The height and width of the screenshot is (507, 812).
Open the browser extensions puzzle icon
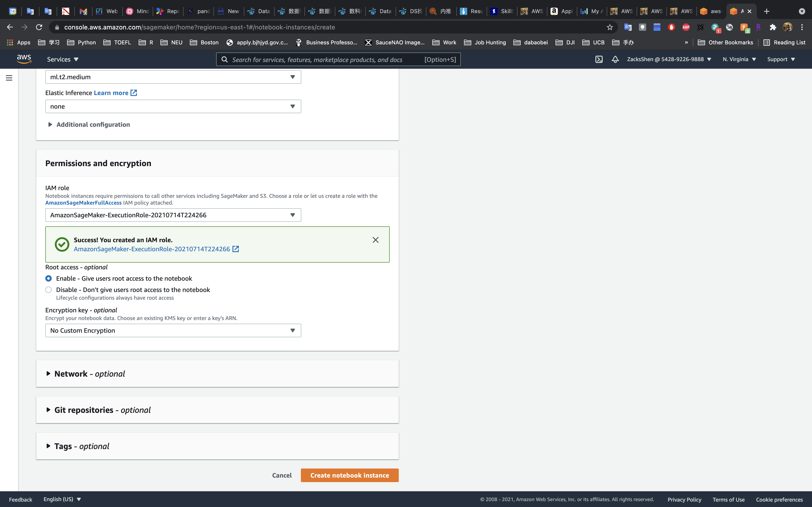point(773,27)
